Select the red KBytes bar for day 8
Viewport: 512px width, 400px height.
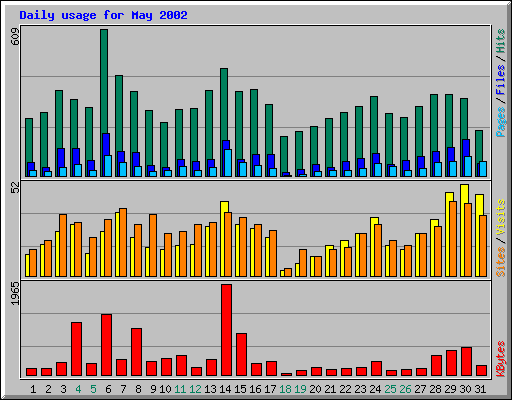pos(136,352)
